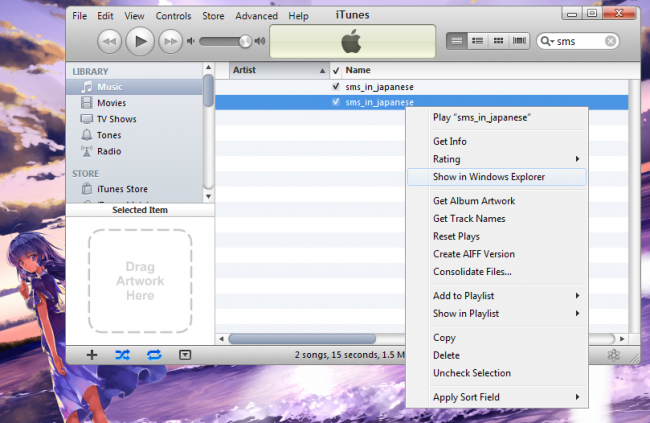Switch to Cover Flow view
The width and height of the screenshot is (650, 423).
coord(519,41)
